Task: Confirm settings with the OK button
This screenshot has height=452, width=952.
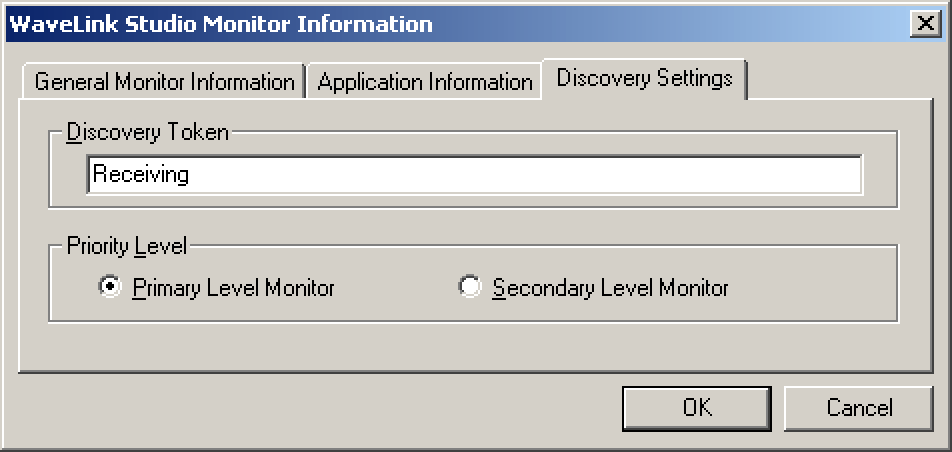Action: (x=697, y=408)
